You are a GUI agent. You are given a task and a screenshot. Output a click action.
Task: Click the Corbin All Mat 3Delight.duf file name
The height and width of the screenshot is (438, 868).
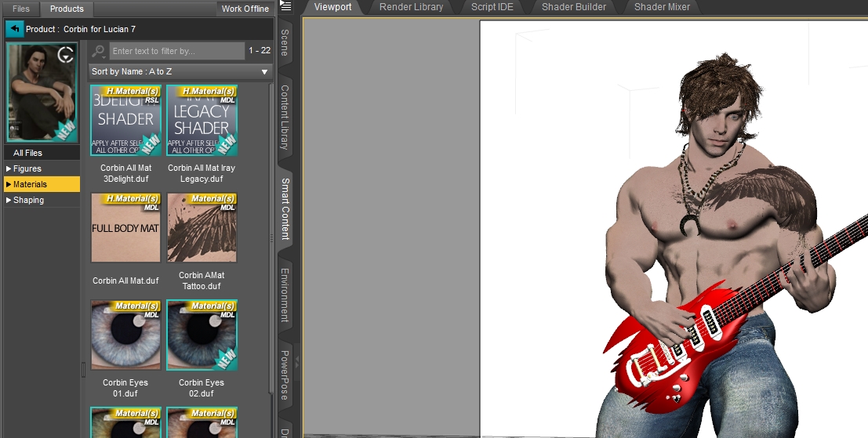tap(125, 173)
